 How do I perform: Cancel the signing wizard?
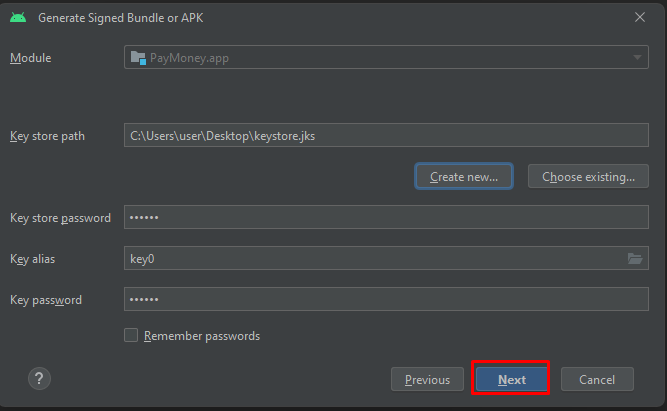pos(597,380)
